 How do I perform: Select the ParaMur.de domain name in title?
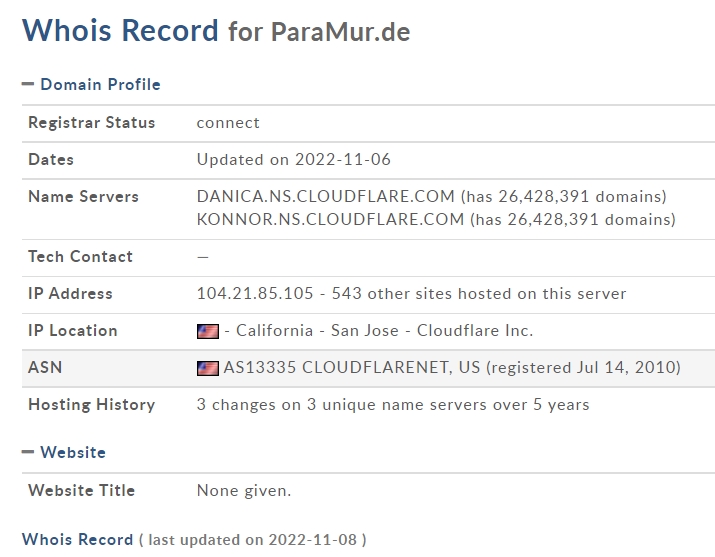point(341,32)
